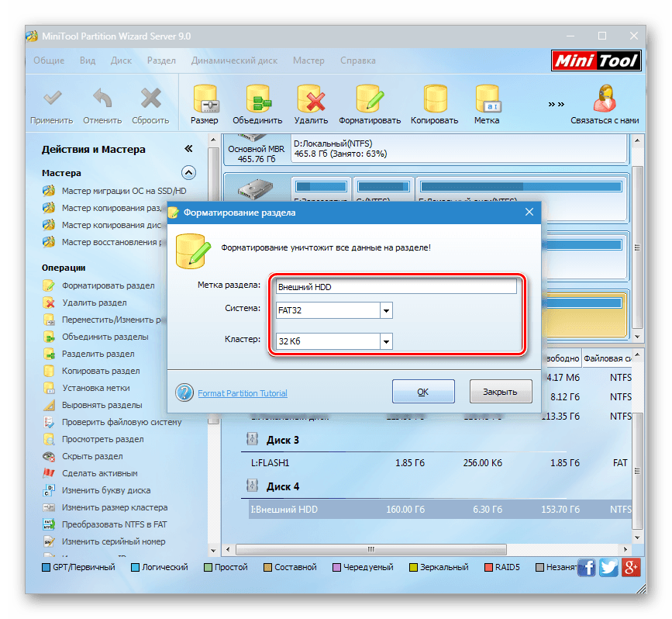The image size is (672, 619).
Task: Click the D:Локальный(NTFS) disk map partition
Action: pyautogui.click(x=460, y=148)
